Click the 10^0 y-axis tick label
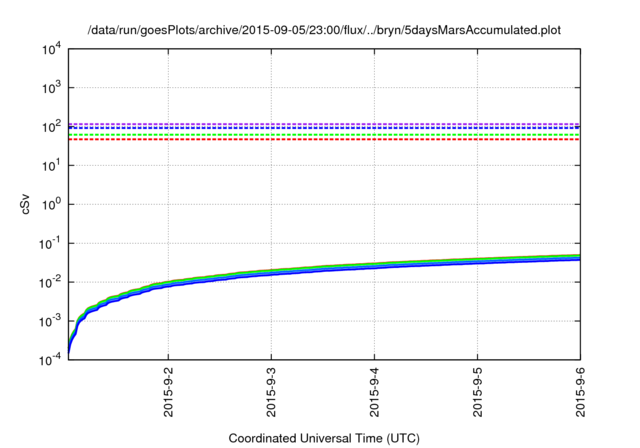 (51, 204)
